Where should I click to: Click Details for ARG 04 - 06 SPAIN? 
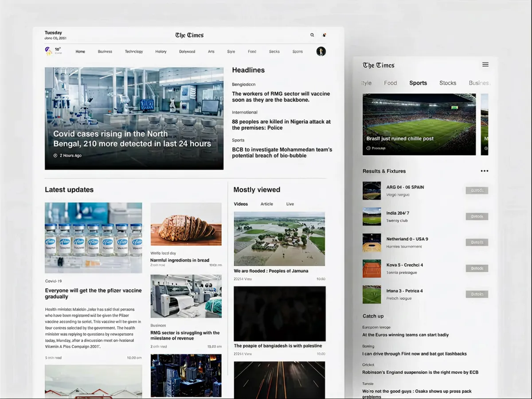click(477, 191)
